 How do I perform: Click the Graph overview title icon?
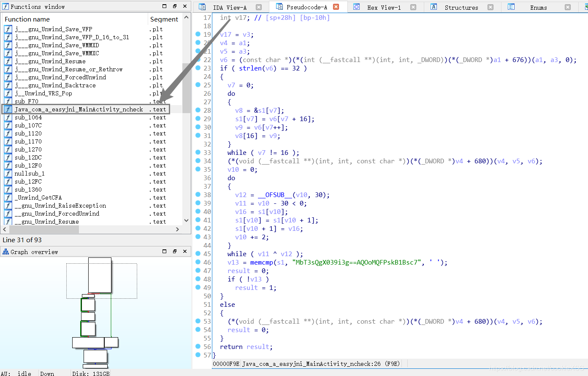click(5, 252)
